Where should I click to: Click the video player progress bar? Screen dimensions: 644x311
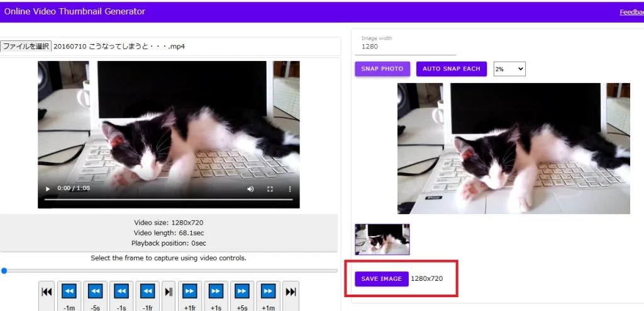(169, 200)
